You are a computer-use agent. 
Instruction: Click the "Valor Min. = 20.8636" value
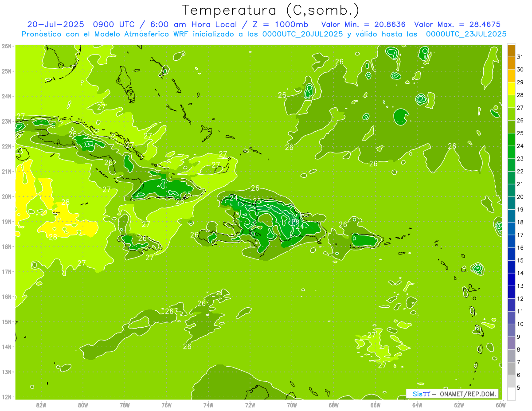click(x=363, y=24)
